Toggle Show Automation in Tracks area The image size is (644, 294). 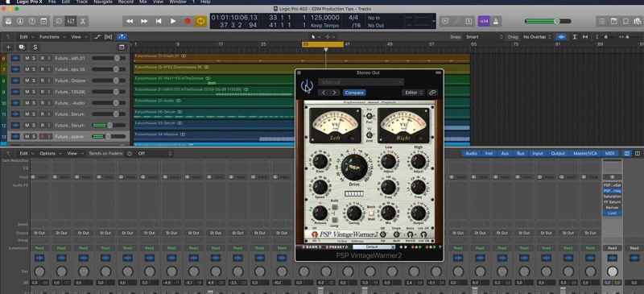coord(97,37)
